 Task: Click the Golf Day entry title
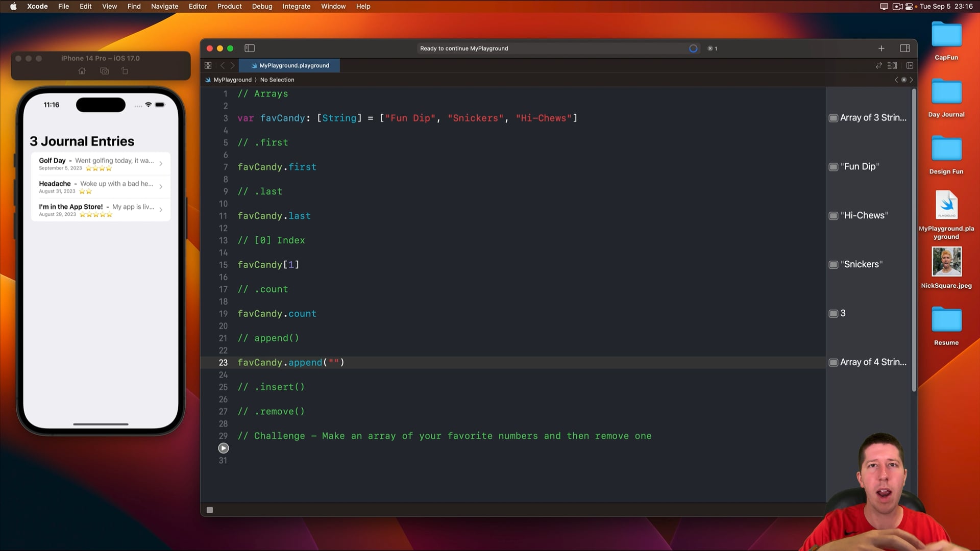pyautogui.click(x=52, y=160)
